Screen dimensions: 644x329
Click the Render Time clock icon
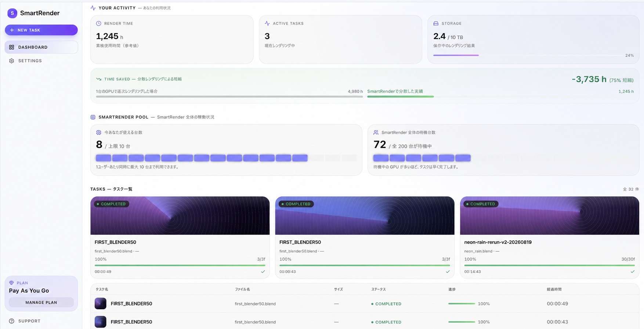click(98, 23)
